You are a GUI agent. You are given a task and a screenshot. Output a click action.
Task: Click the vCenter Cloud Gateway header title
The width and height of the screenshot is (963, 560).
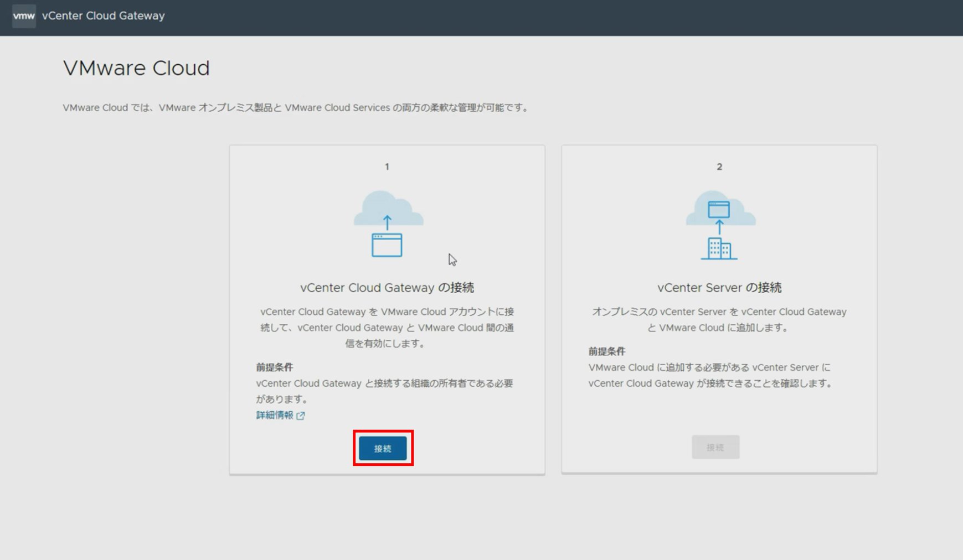104,16
